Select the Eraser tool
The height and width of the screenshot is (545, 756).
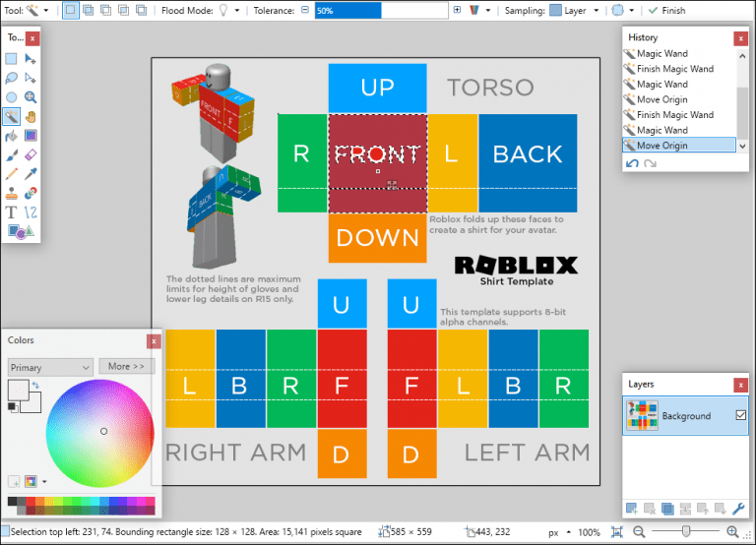30,155
